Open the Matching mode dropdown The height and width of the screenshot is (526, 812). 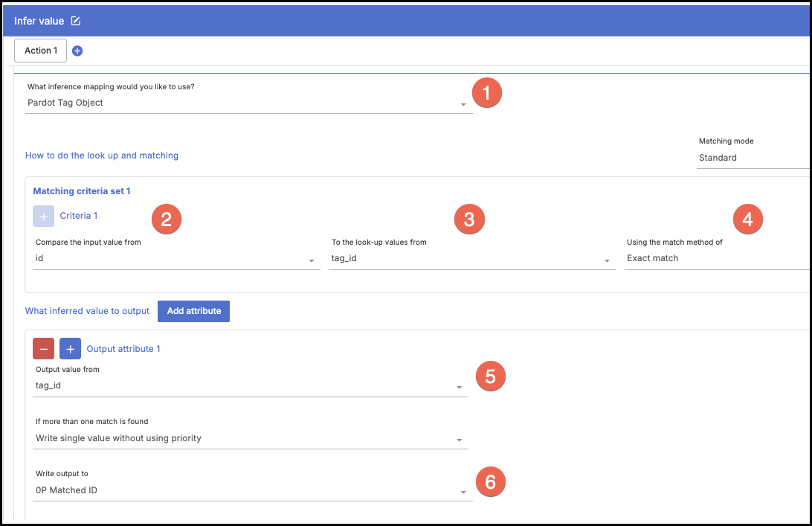753,158
